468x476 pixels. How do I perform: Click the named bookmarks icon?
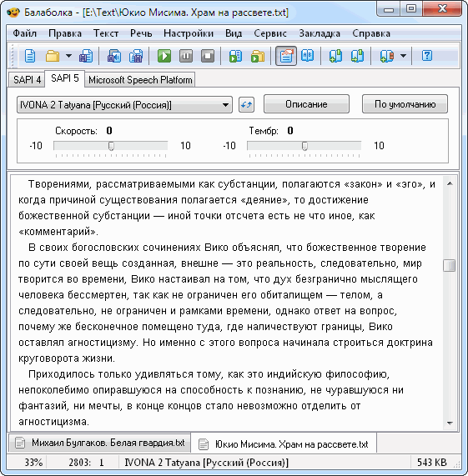click(386, 56)
